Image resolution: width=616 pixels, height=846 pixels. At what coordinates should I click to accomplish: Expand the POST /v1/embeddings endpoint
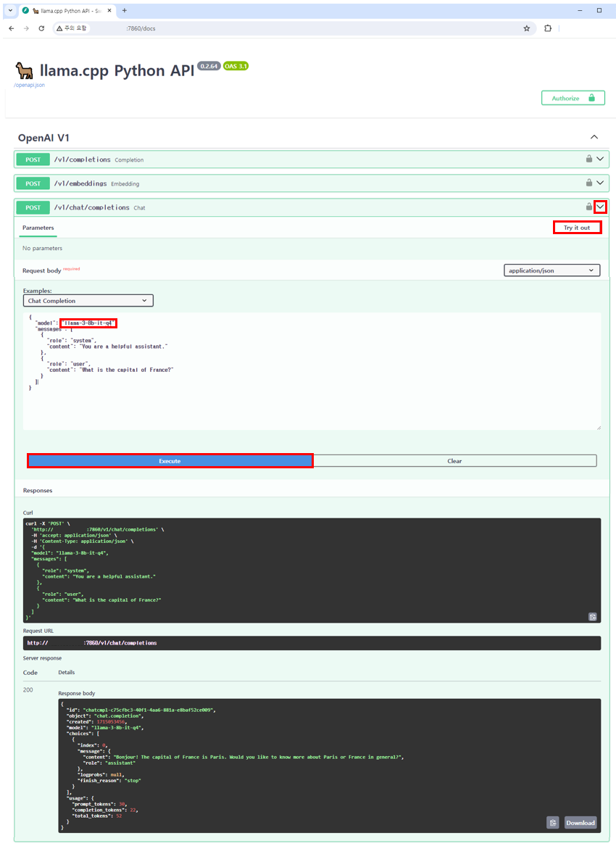[x=600, y=183]
